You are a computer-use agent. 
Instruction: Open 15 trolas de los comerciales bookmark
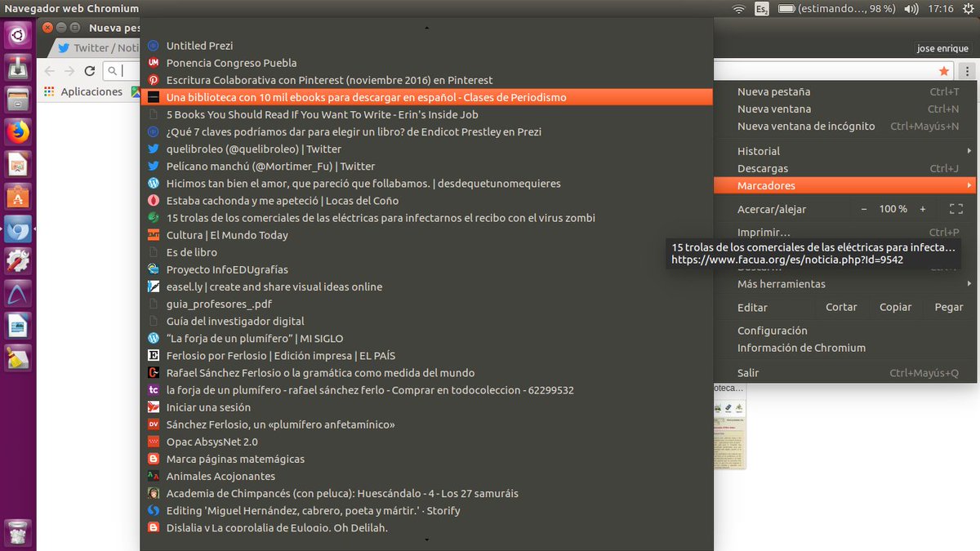pos(426,218)
